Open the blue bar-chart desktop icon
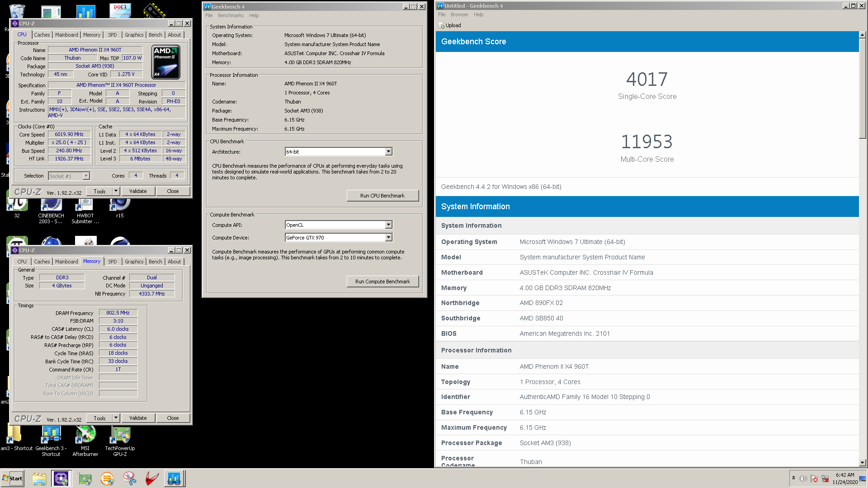868x488 pixels. (86, 11)
